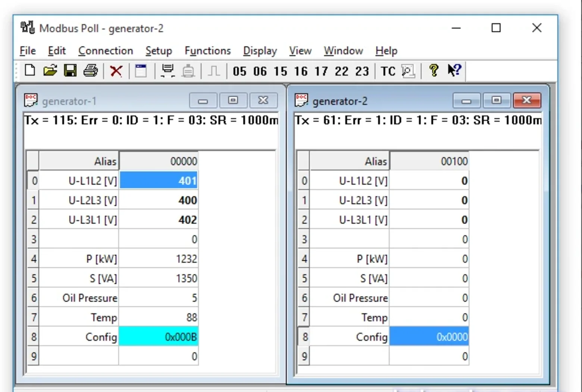Open function 05 write single coil

click(x=240, y=71)
